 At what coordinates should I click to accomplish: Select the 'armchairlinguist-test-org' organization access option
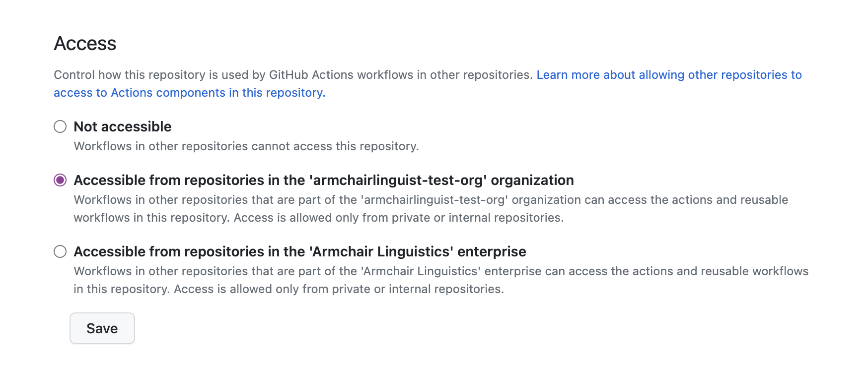point(60,181)
